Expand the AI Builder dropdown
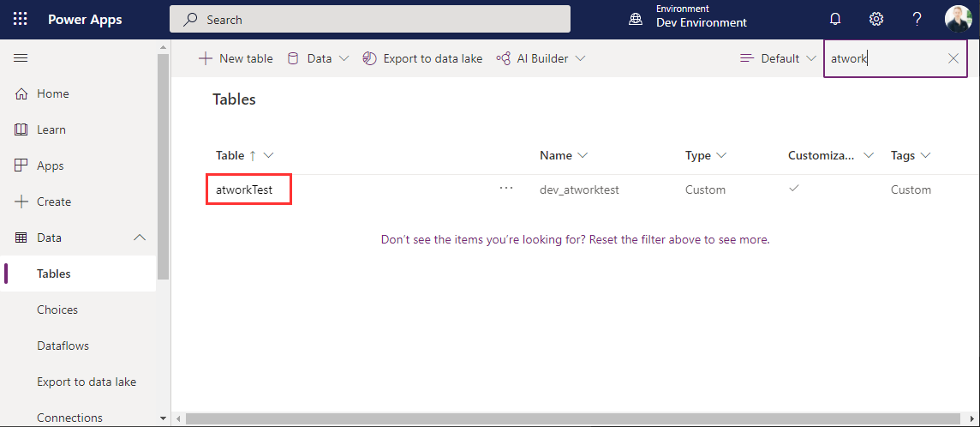980x427 pixels. tap(541, 58)
